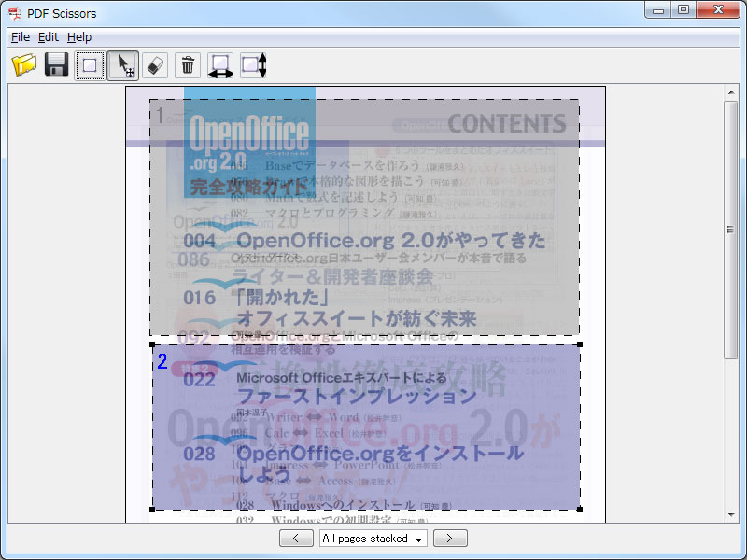This screenshot has height=560, width=747.
Task: Stretch the crop region to full page width
Action: [x=218, y=65]
